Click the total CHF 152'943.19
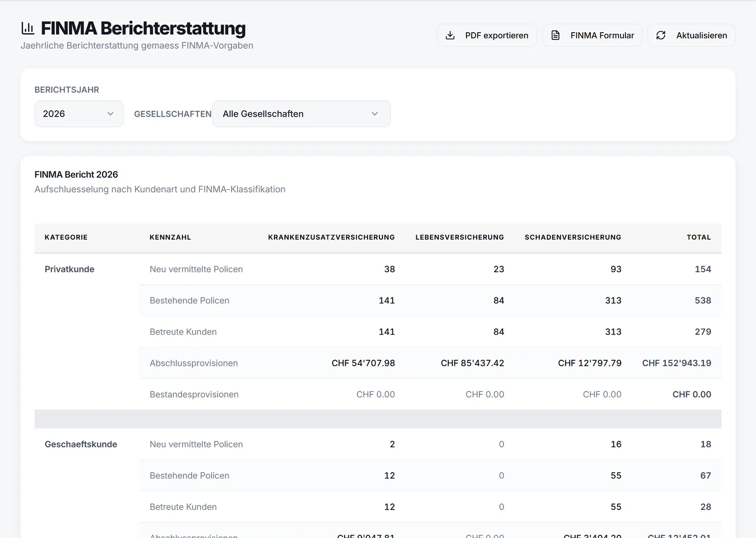 click(x=677, y=363)
